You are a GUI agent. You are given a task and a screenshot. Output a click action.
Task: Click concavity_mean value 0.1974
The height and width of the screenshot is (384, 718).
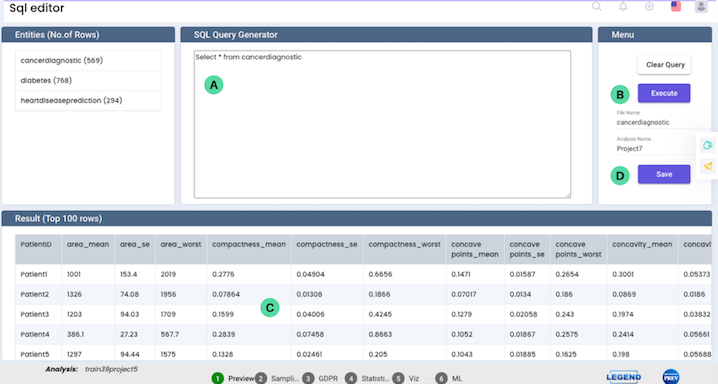pos(623,314)
